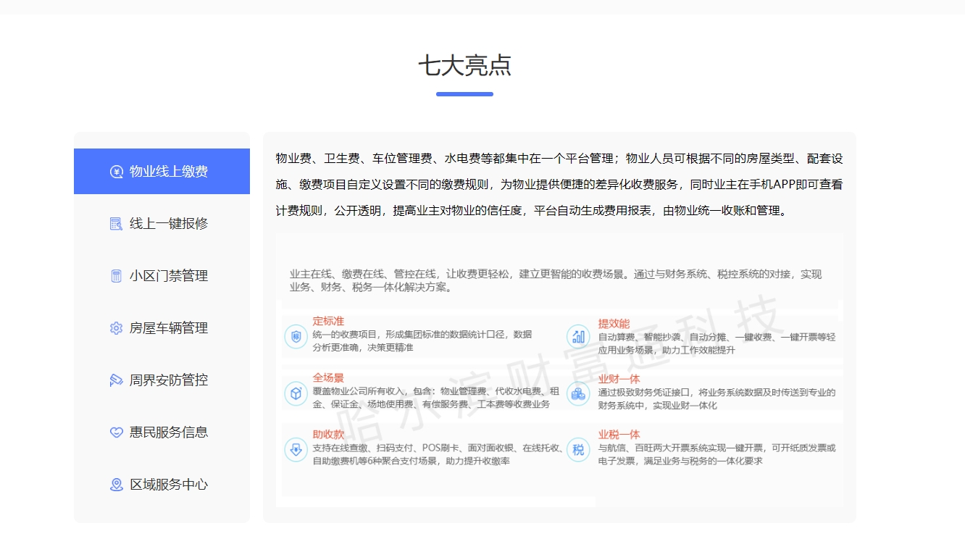Click the gear icon beside 房屋车辆管理
This screenshot has height=560, width=965.
pyautogui.click(x=116, y=328)
